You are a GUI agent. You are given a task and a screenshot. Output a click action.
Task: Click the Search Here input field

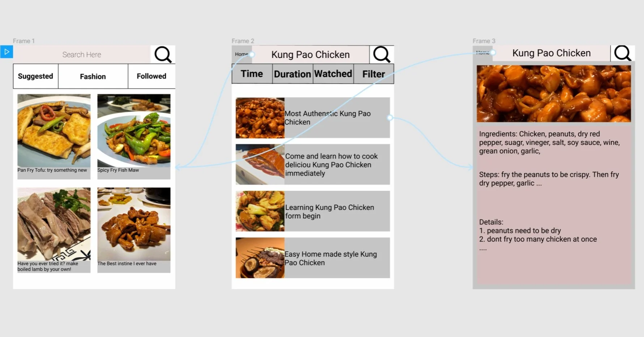point(82,55)
